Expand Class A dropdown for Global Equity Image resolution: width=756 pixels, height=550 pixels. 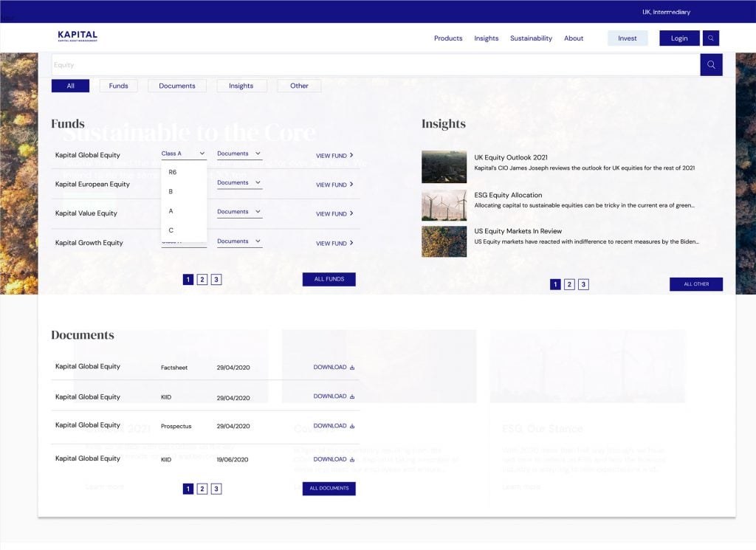[x=183, y=154]
